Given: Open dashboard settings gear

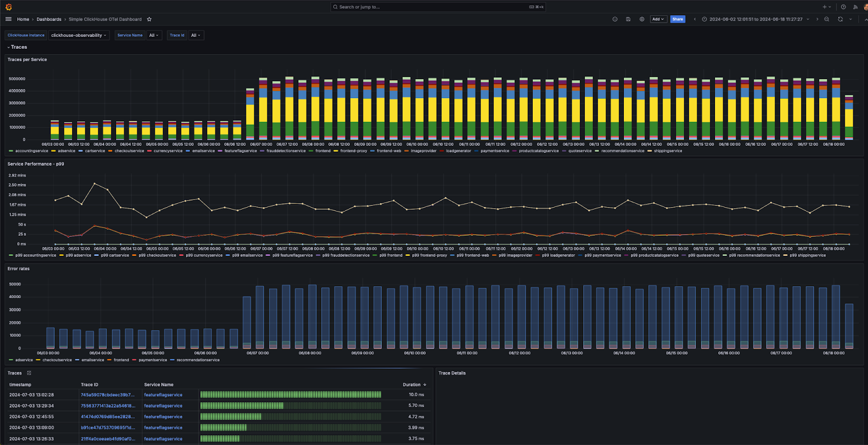Looking at the screenshot, I should pyautogui.click(x=642, y=19).
